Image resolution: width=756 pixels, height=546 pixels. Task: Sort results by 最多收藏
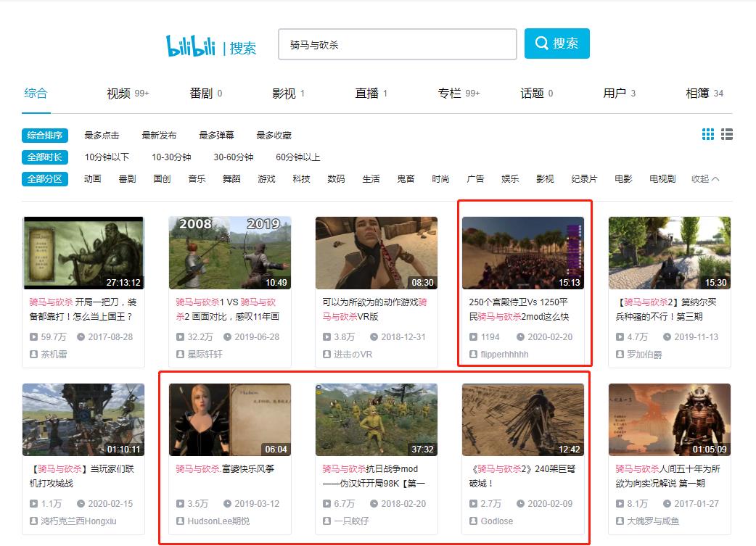[x=274, y=136]
